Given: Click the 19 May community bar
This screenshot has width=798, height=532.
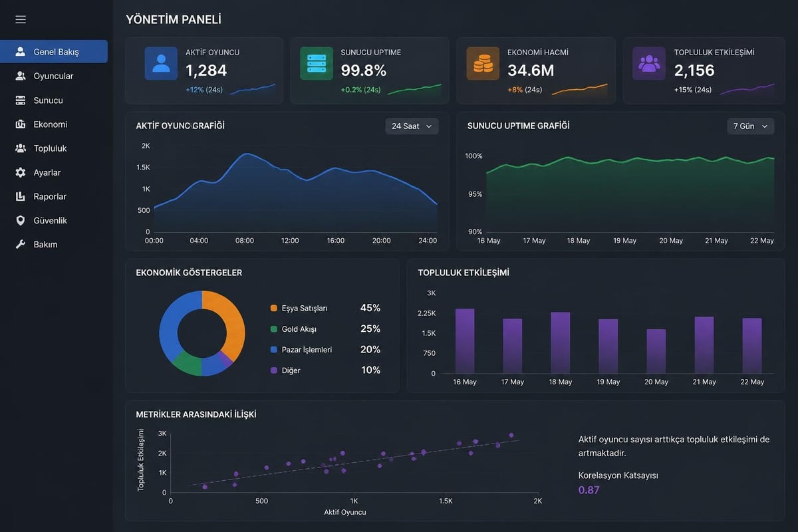Looking at the screenshot, I should click(608, 346).
